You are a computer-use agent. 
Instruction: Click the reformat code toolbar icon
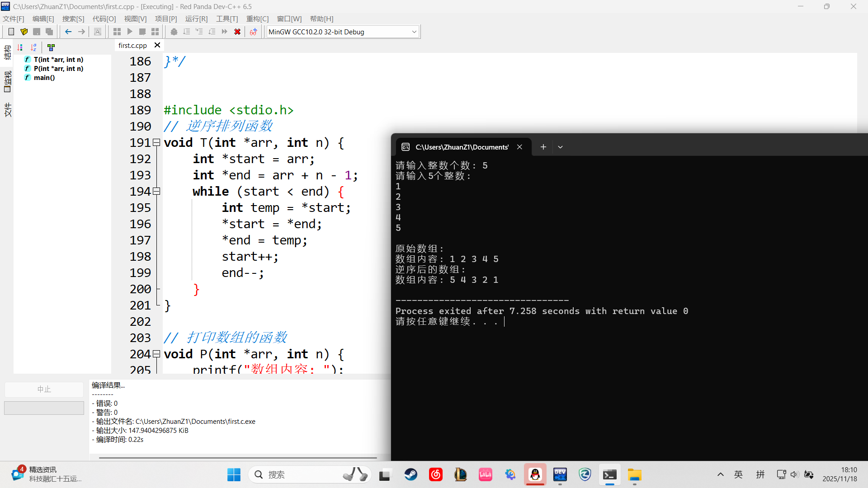point(98,32)
